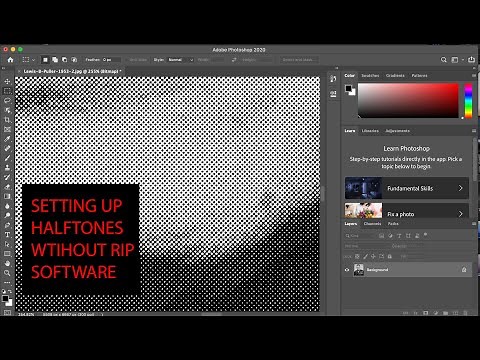The width and height of the screenshot is (480, 360).
Task: Select the Move tool
Action: click(x=7, y=81)
